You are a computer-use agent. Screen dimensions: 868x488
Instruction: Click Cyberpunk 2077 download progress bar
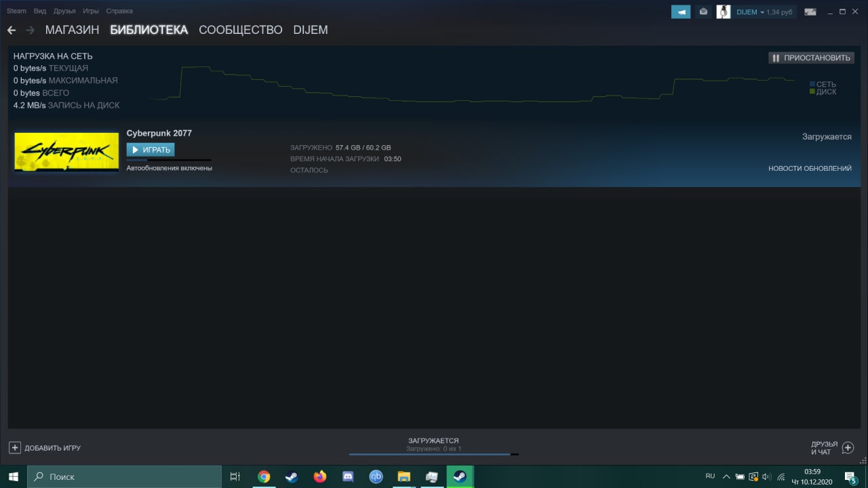tap(169, 160)
